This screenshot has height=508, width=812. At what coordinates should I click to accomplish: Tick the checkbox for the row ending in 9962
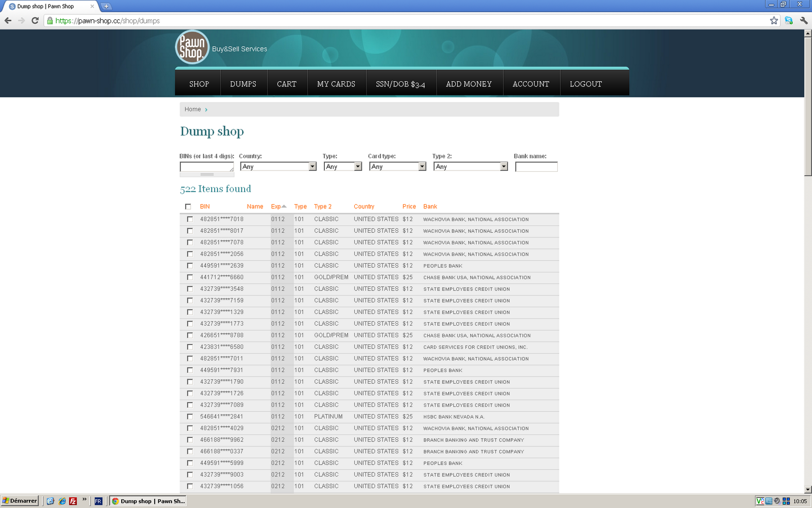click(190, 440)
